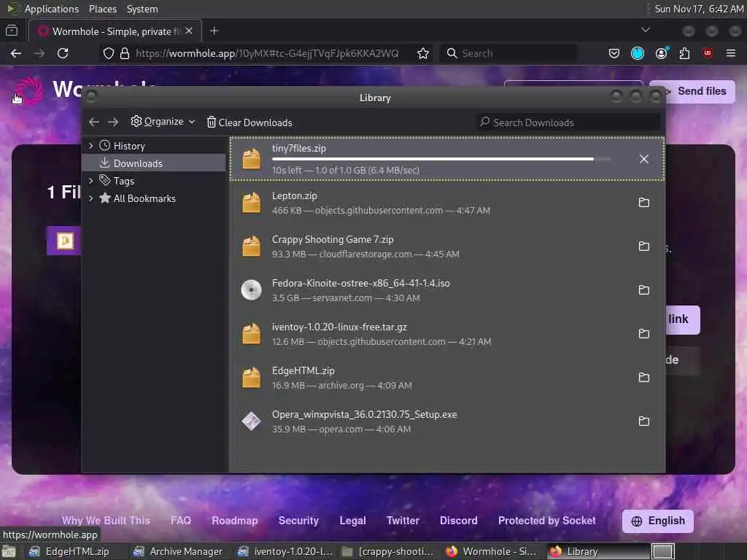This screenshot has height=560, width=747.
Task: Switch to Archive Manager taskbar window
Action: coord(179,551)
